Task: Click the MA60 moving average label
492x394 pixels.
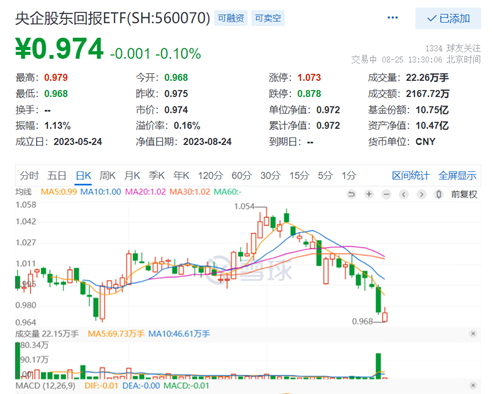Action: pyautogui.click(x=228, y=192)
